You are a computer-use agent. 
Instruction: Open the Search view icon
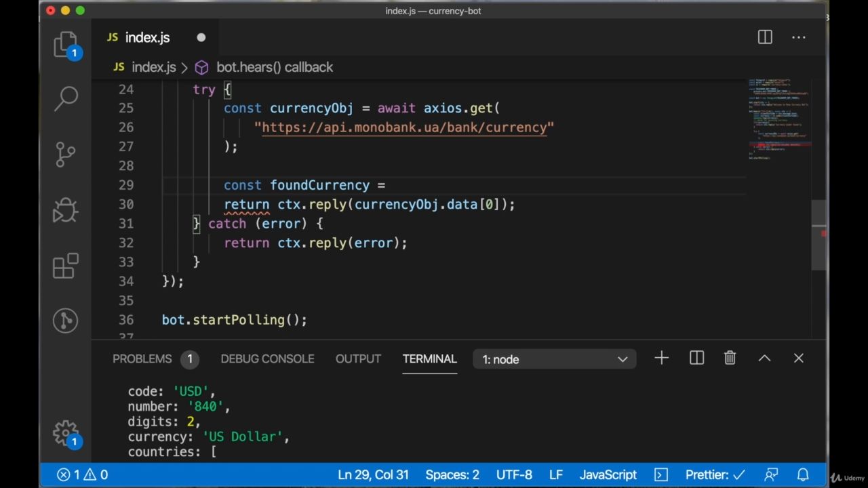coord(66,98)
